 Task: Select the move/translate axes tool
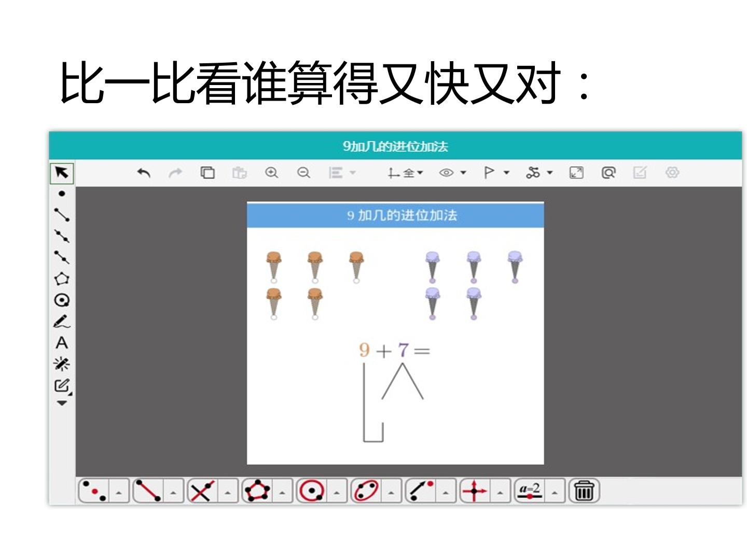[475, 491]
